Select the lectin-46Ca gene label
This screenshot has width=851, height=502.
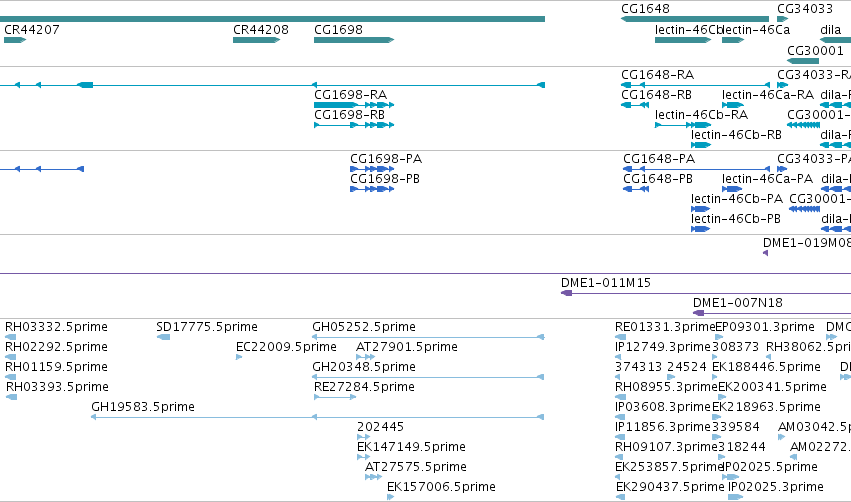[756, 30]
